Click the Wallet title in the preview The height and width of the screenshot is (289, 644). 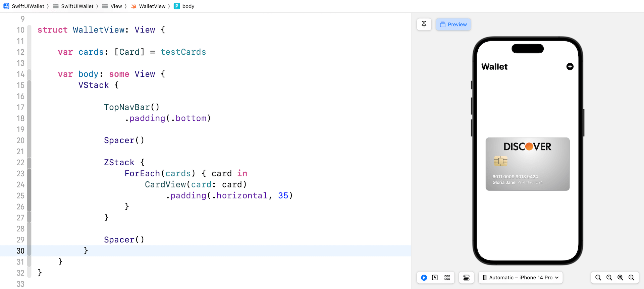pos(494,67)
